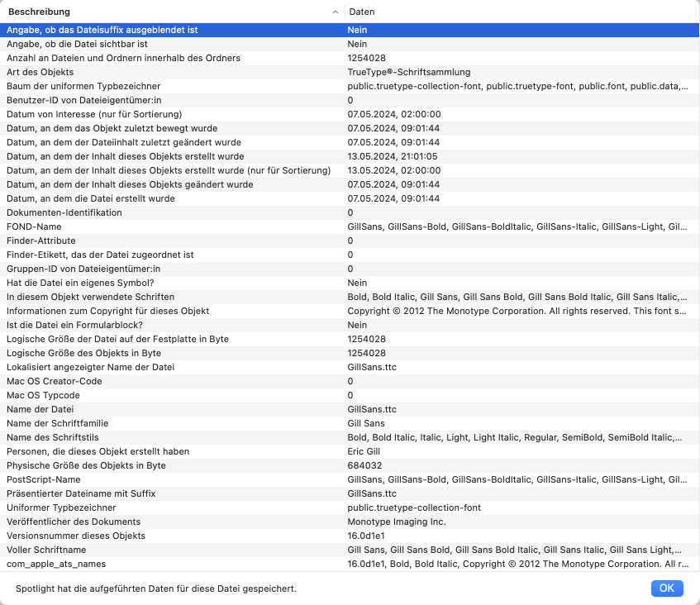Select the 'Mac OS Typcode' row
Screen dimensions: 700x605
(x=350, y=396)
